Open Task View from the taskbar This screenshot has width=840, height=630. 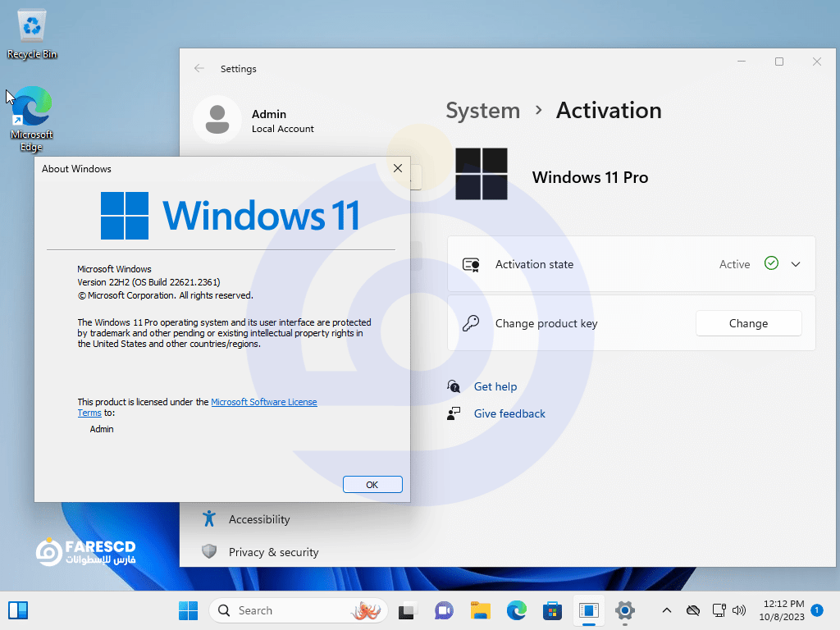(x=407, y=610)
